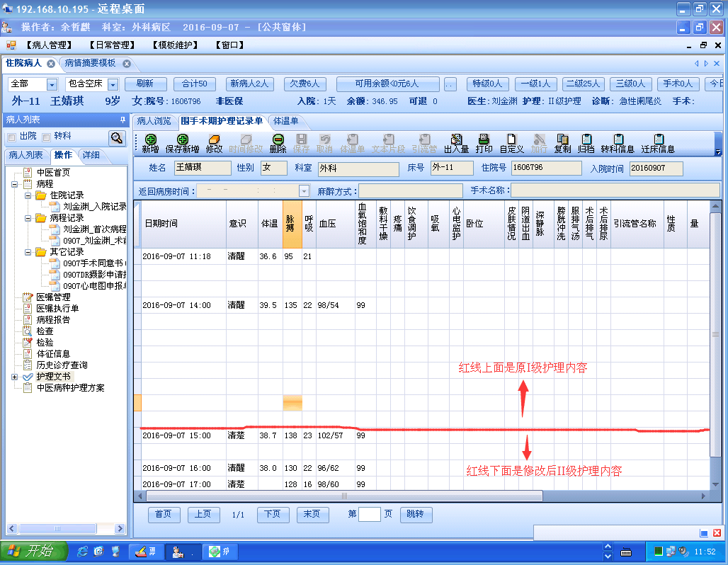Click the 跳转 button
The width and height of the screenshot is (728, 565).
coord(416,515)
